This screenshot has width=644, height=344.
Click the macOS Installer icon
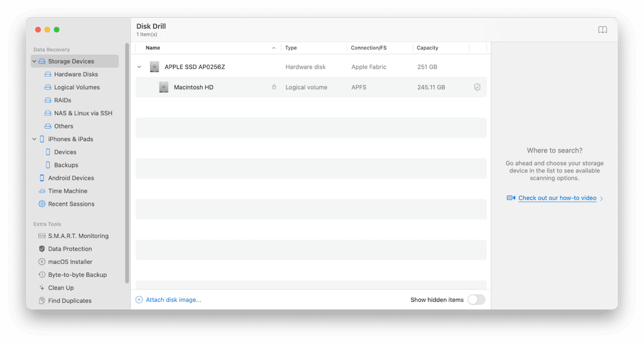tap(42, 262)
